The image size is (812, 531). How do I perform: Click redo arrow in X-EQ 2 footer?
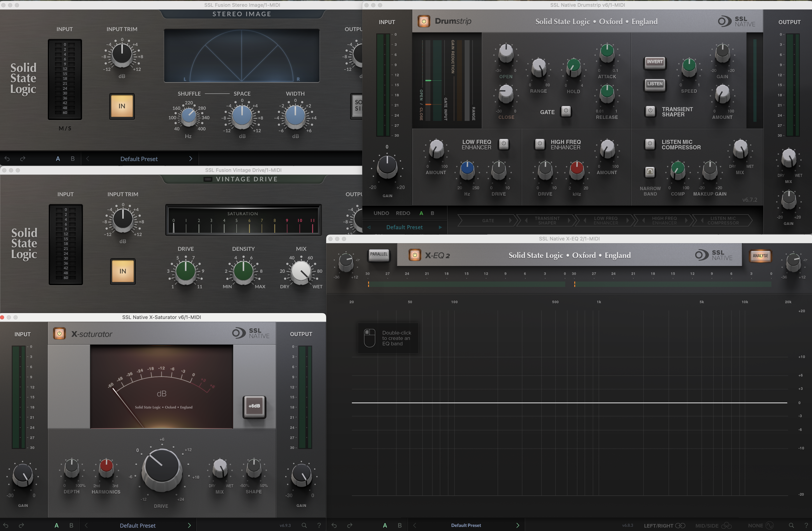coord(350,526)
